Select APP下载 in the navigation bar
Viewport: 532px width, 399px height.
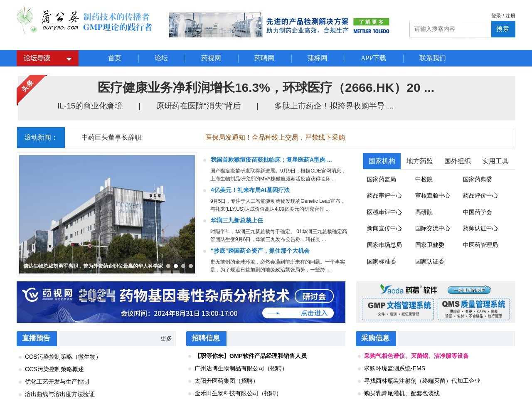374,58
